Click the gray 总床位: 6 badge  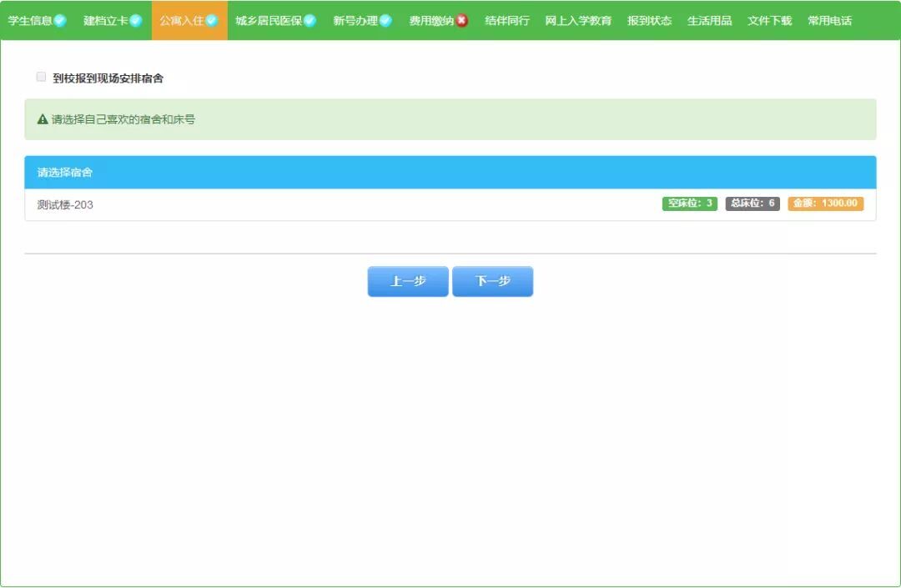coord(751,202)
